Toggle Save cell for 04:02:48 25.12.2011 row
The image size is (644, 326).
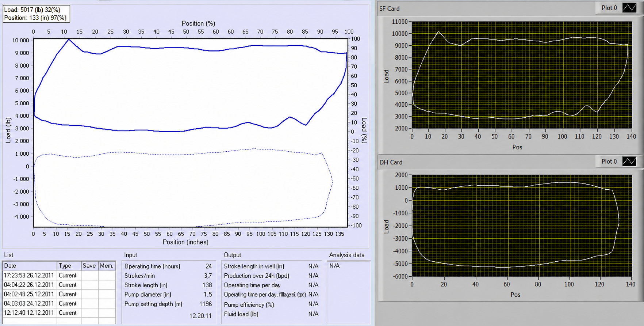tap(89, 294)
